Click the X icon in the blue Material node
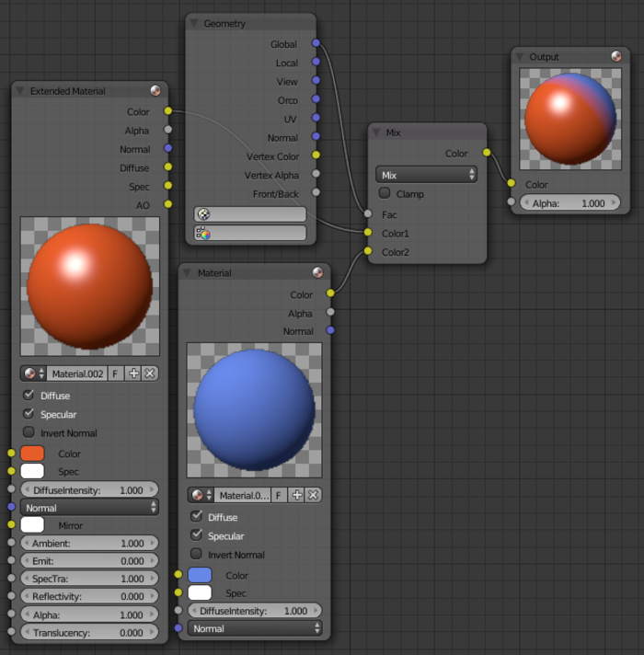 [x=313, y=495]
